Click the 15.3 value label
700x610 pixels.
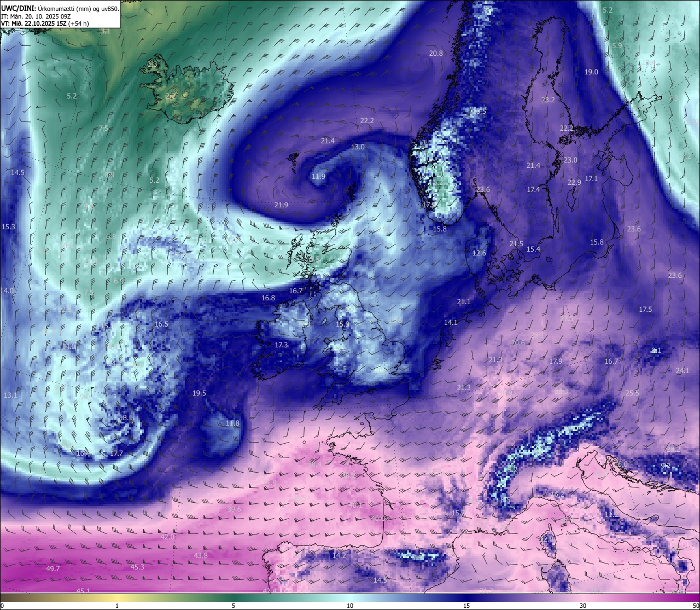coord(8,226)
